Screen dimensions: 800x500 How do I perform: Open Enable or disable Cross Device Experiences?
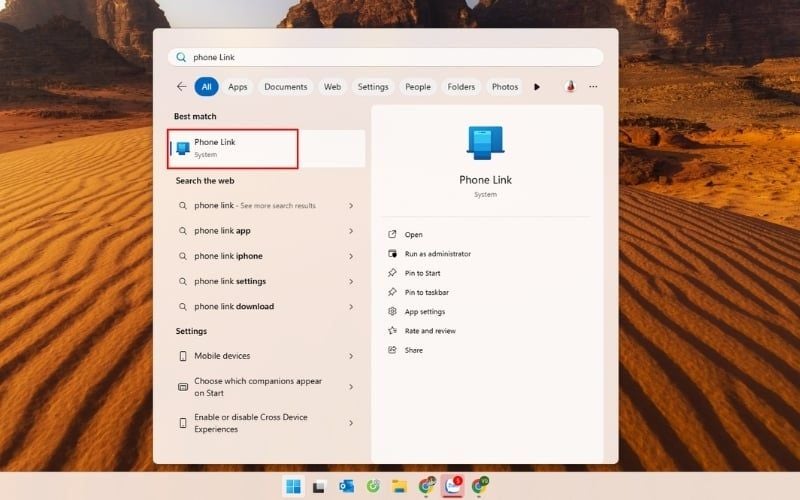[x=266, y=423]
